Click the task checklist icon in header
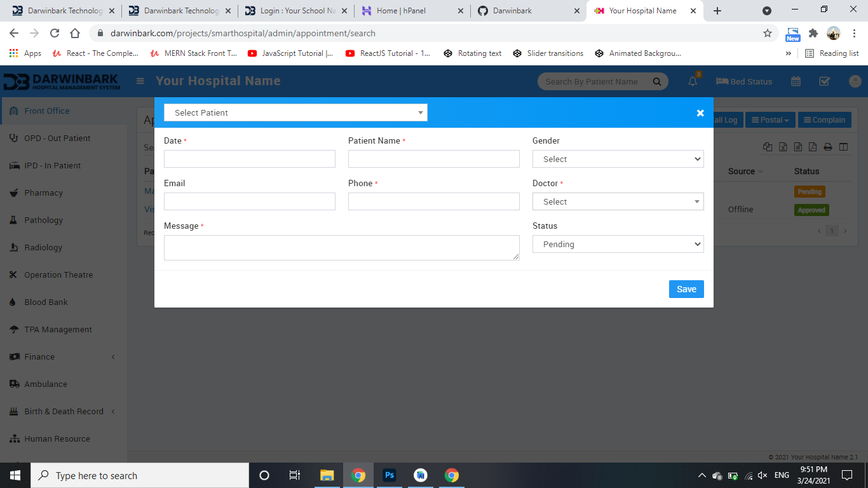 pos(824,81)
